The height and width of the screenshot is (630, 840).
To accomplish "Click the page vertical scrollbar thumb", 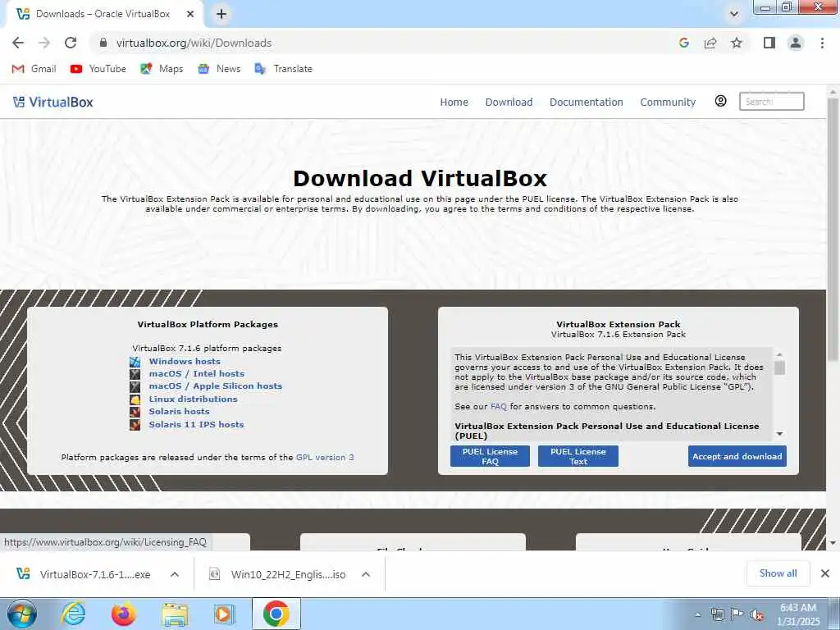I will tap(833, 230).
